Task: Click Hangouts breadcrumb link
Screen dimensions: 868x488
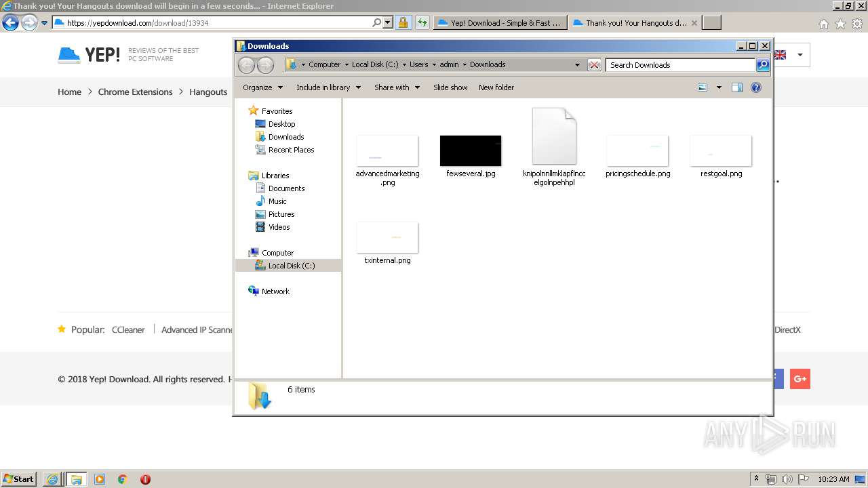Action: pos(208,92)
